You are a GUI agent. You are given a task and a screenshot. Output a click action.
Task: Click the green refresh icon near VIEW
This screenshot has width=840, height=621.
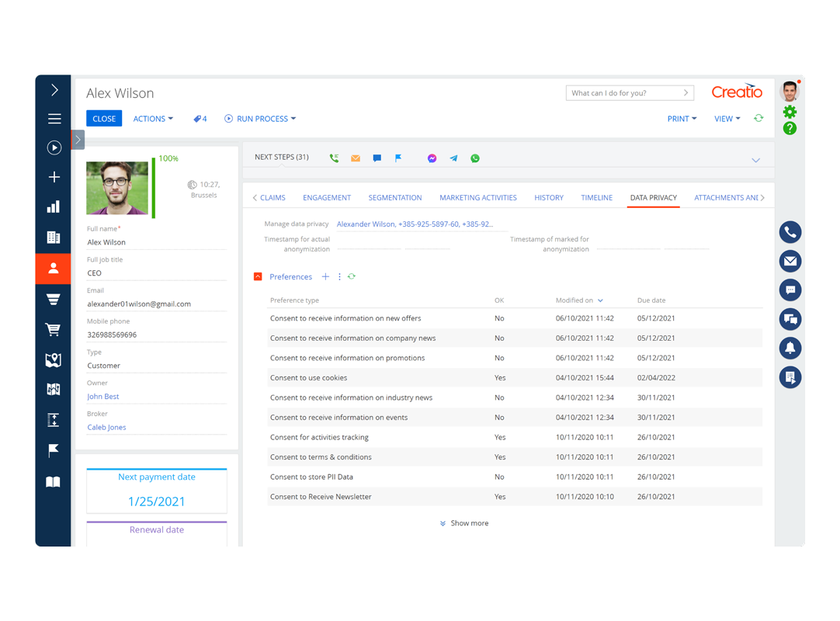coord(758,118)
